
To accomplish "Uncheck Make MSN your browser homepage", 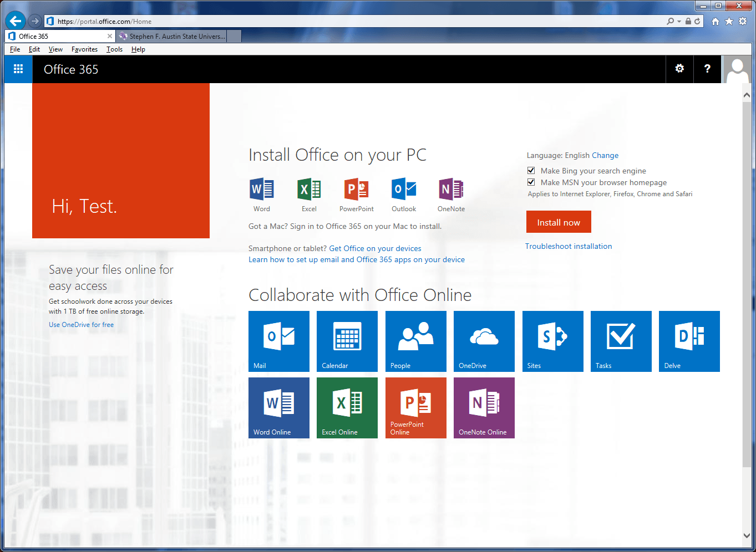I will 531,182.
